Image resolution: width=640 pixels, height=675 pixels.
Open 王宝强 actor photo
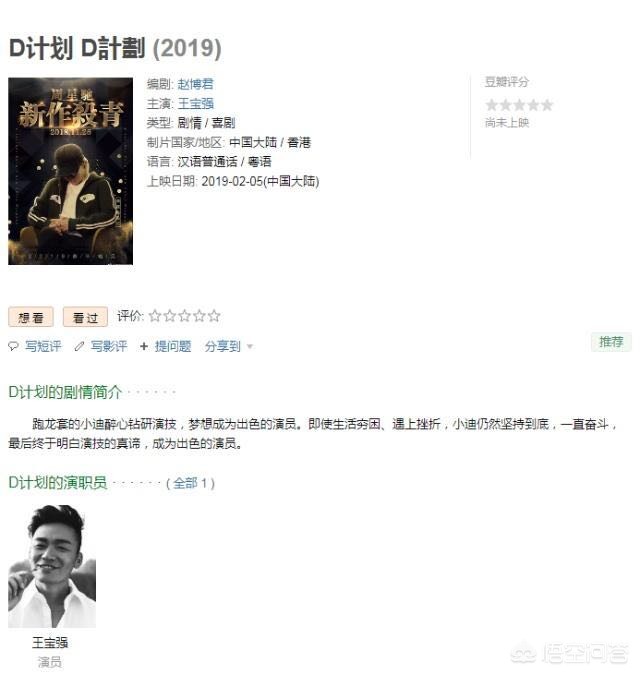pos(52,566)
